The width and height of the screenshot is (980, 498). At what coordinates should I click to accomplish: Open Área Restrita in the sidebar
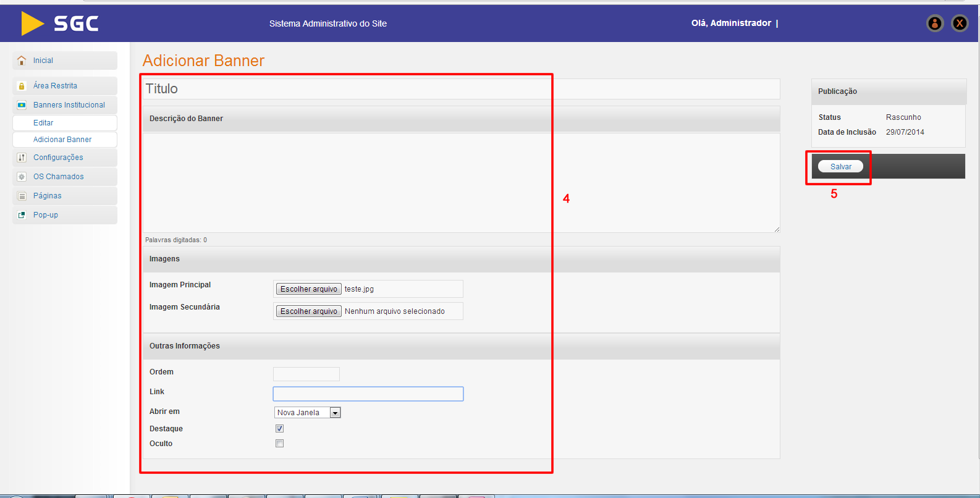pyautogui.click(x=65, y=86)
